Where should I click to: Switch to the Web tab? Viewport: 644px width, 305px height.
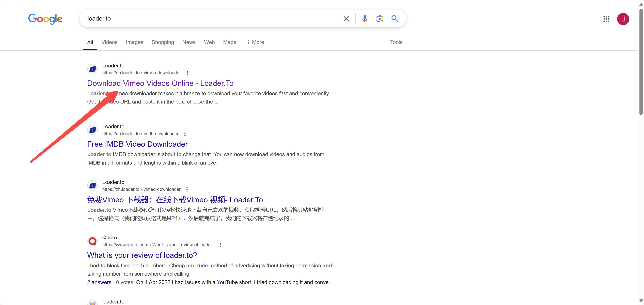coord(209,42)
